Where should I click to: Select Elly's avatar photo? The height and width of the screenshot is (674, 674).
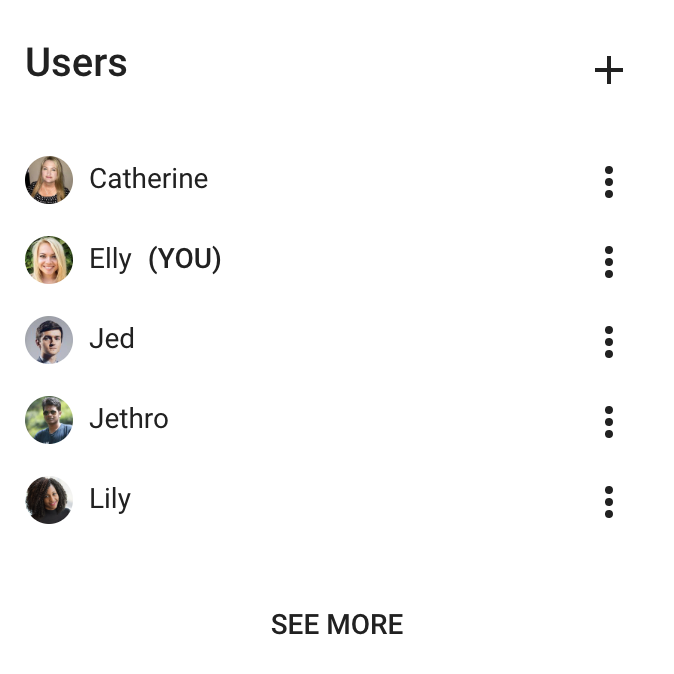coord(49,260)
